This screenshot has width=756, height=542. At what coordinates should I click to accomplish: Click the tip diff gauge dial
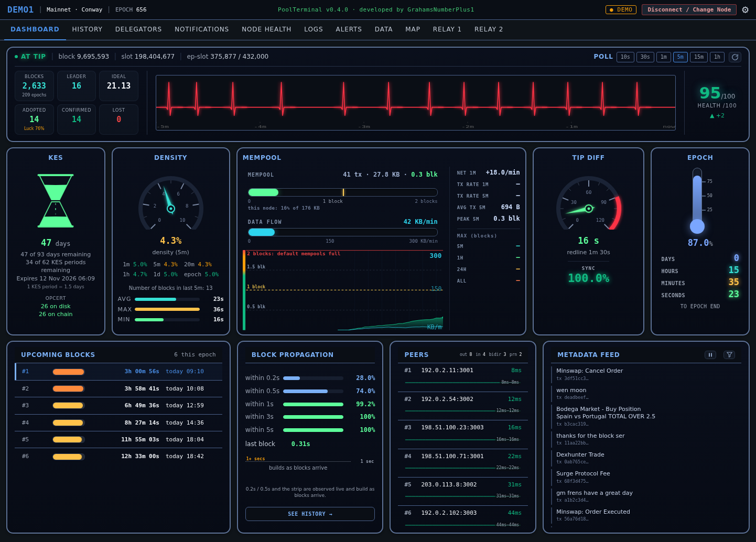[x=589, y=203]
